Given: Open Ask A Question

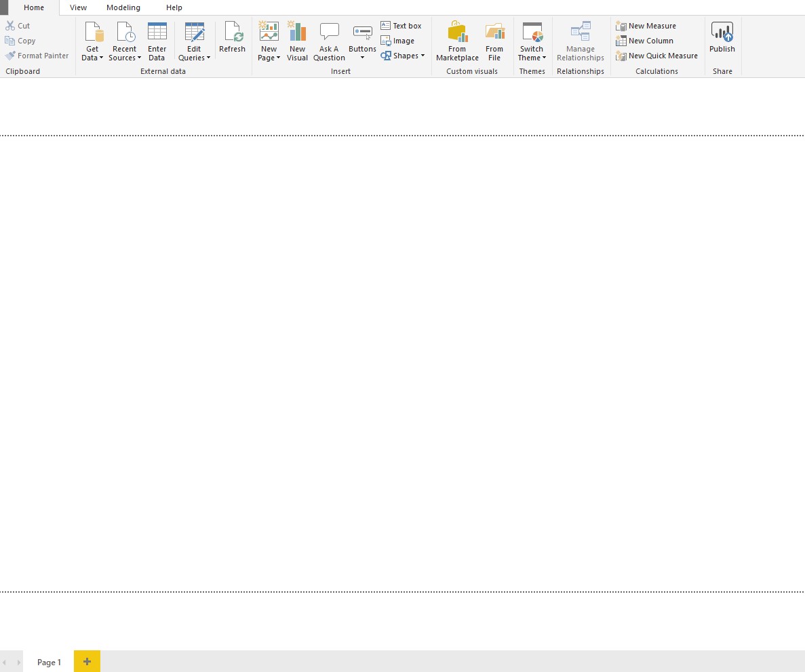Looking at the screenshot, I should click(x=329, y=41).
